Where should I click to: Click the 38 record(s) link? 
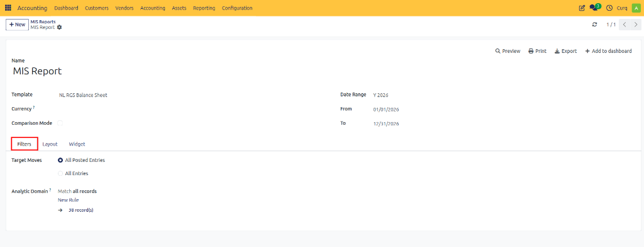coord(81,210)
